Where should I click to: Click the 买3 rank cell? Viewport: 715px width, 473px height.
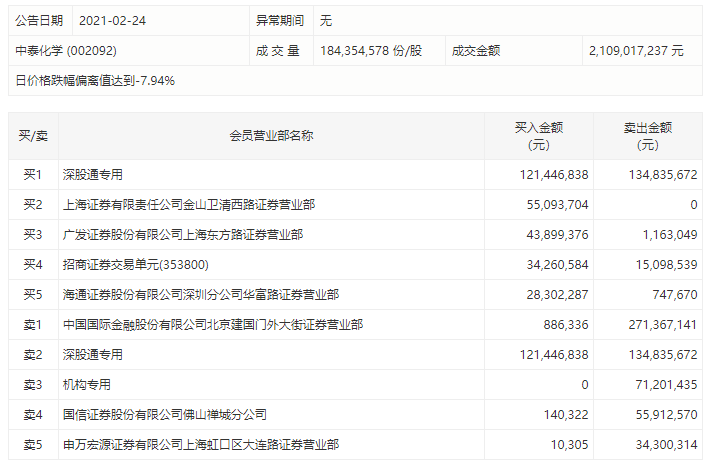tap(33, 235)
